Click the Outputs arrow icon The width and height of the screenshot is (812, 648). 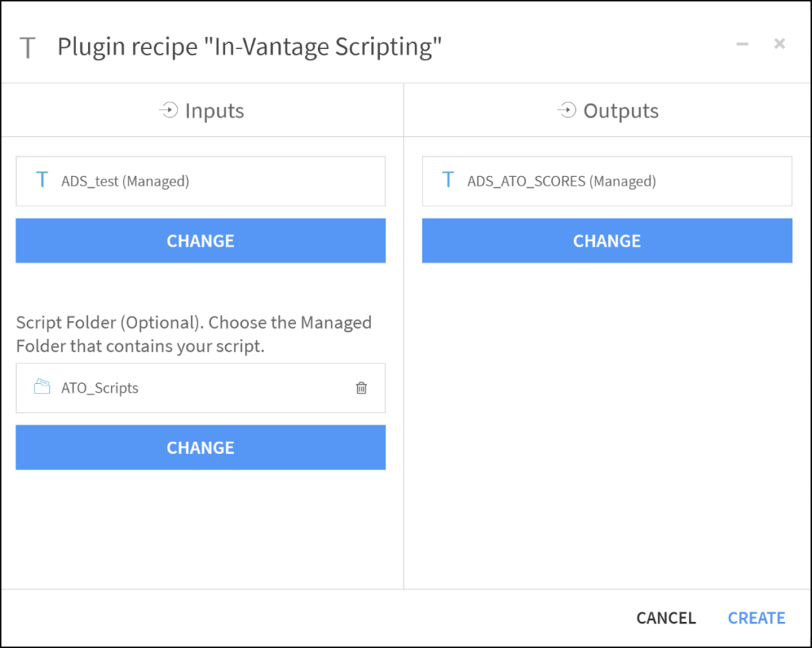567,110
